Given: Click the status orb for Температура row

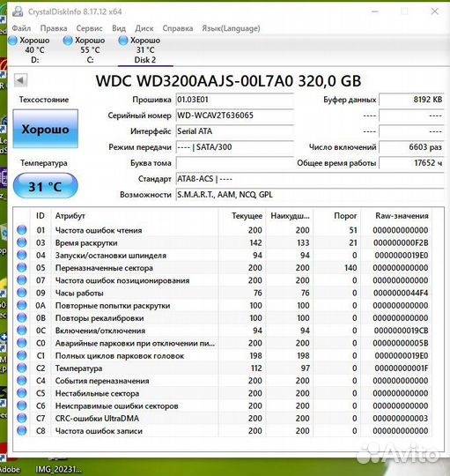Looking at the screenshot, I should (22, 368).
